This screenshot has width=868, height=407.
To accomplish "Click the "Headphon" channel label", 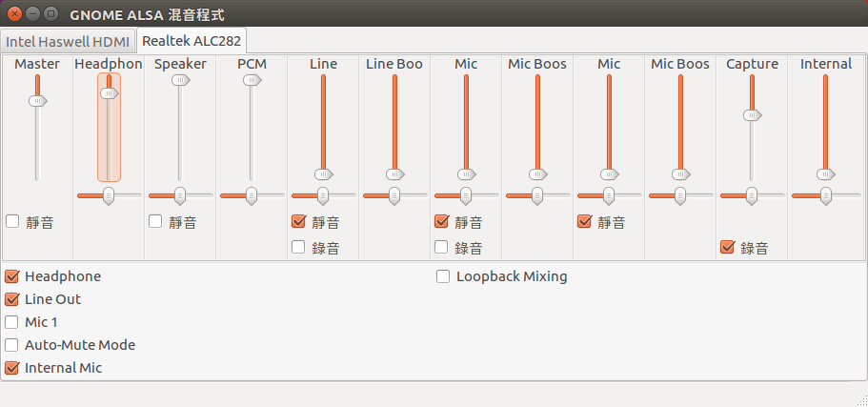I will coord(109,64).
